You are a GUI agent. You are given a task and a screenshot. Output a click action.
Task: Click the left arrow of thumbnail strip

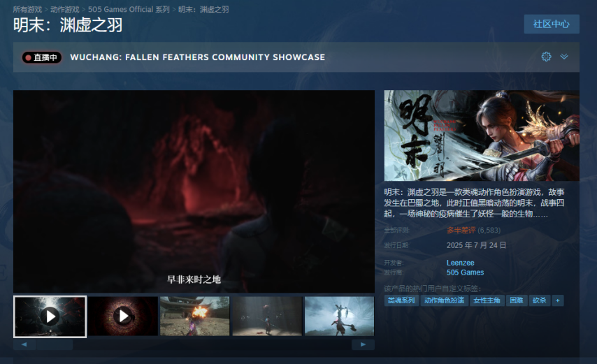click(24, 344)
